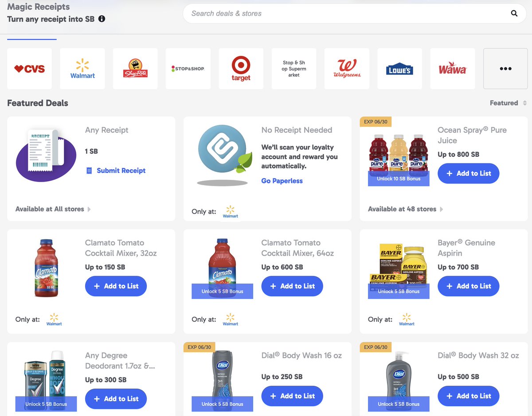
Task: Select the Wawa store logo
Action: [x=453, y=69]
